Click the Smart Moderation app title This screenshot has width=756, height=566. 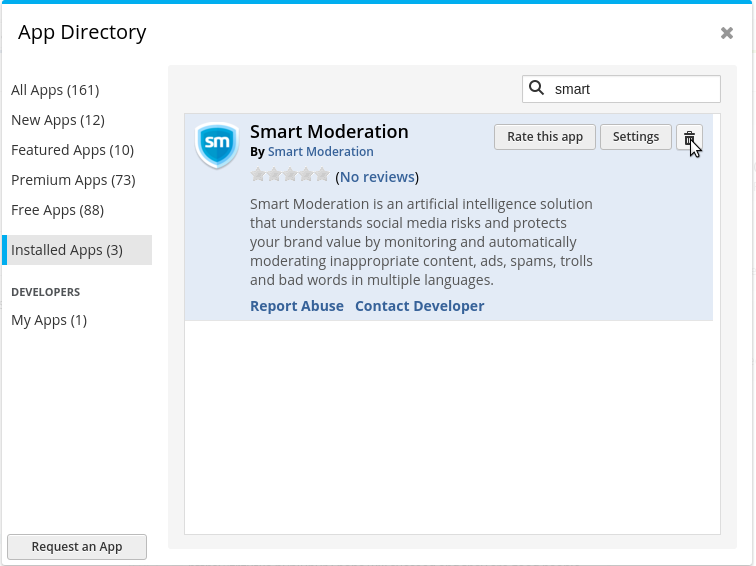click(329, 132)
